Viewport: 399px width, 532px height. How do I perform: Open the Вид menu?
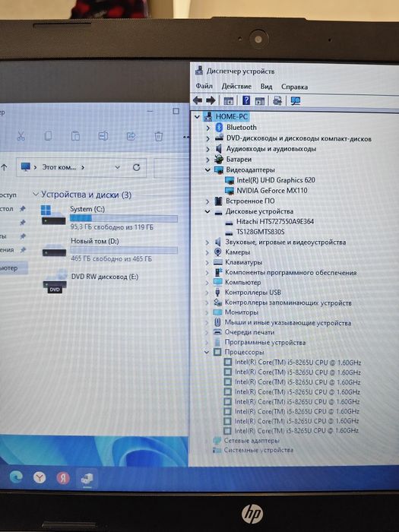(266, 87)
